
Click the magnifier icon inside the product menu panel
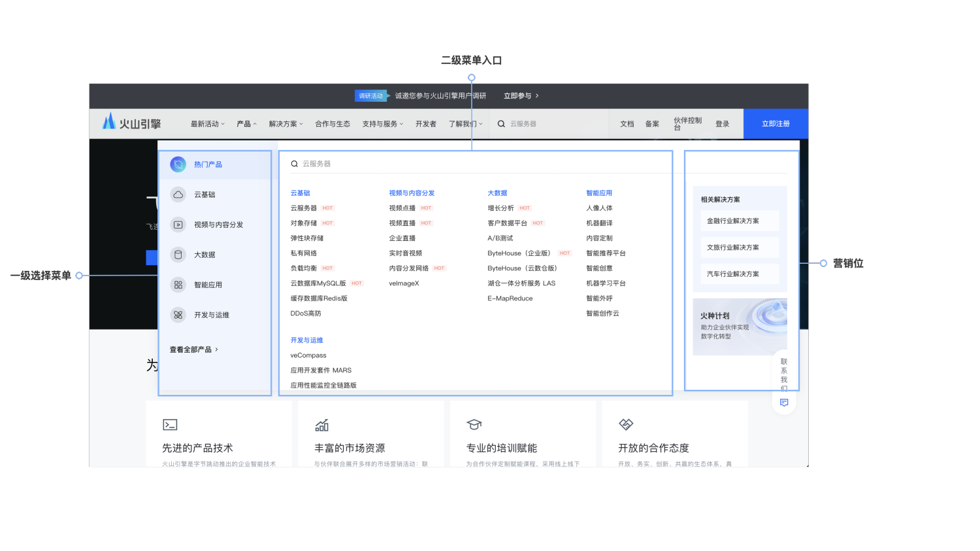click(295, 164)
